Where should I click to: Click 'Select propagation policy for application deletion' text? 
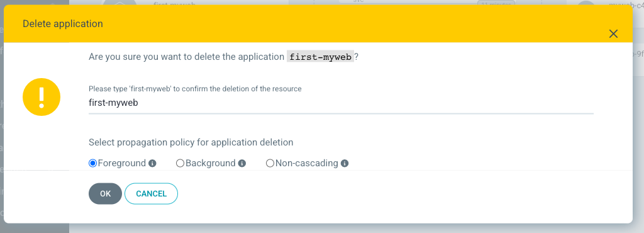tap(191, 142)
